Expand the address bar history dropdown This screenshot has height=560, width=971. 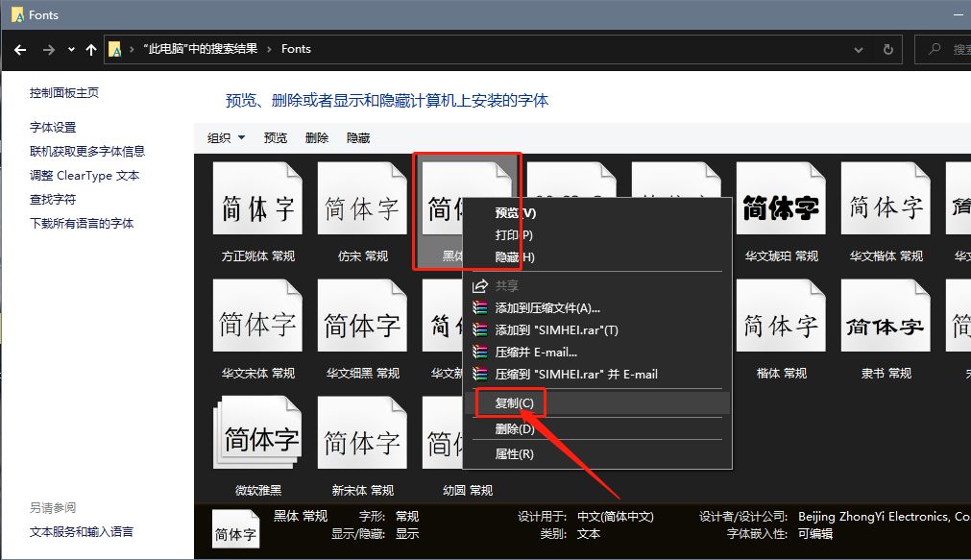[859, 50]
